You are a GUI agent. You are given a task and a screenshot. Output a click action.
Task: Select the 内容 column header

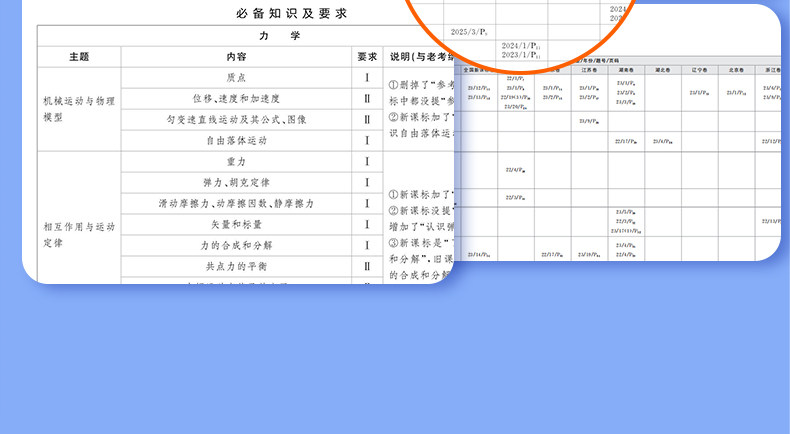tap(236, 57)
